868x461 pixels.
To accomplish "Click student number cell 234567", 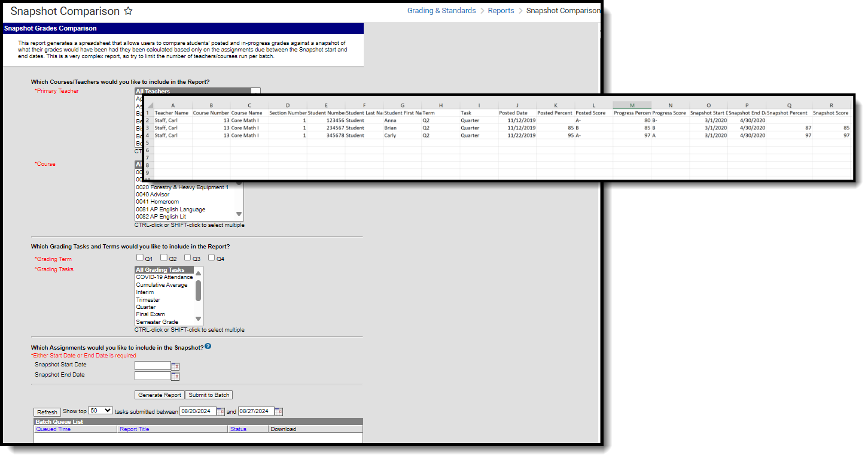I will 326,128.
